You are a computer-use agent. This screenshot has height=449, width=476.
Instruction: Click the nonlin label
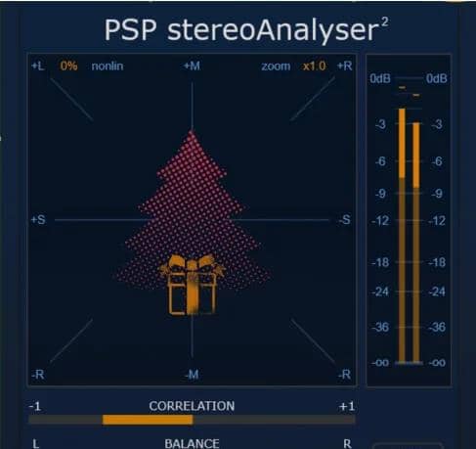coord(108,67)
